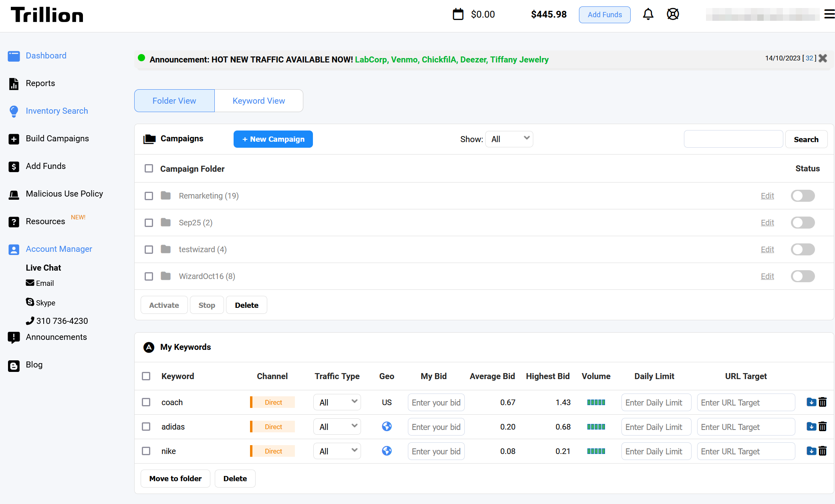This screenshot has width=835, height=504.
Task: Check the Sep25 folder checkbox
Action: click(x=149, y=223)
